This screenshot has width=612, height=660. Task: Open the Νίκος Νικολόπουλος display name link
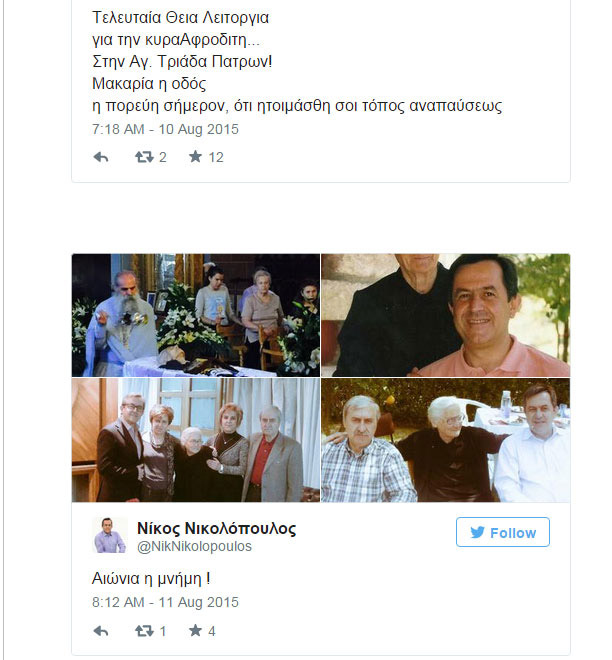pyautogui.click(x=216, y=528)
